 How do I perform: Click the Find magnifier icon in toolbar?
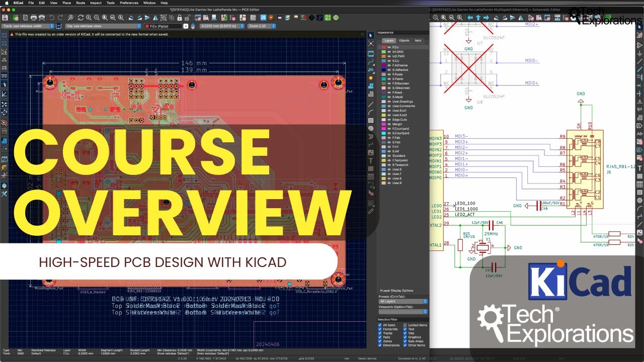[x=70, y=17]
